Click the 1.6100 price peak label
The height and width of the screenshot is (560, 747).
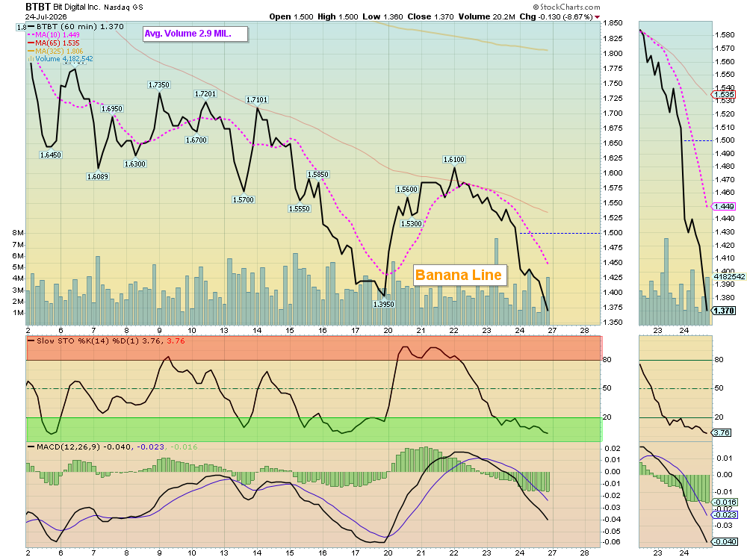pyautogui.click(x=453, y=160)
